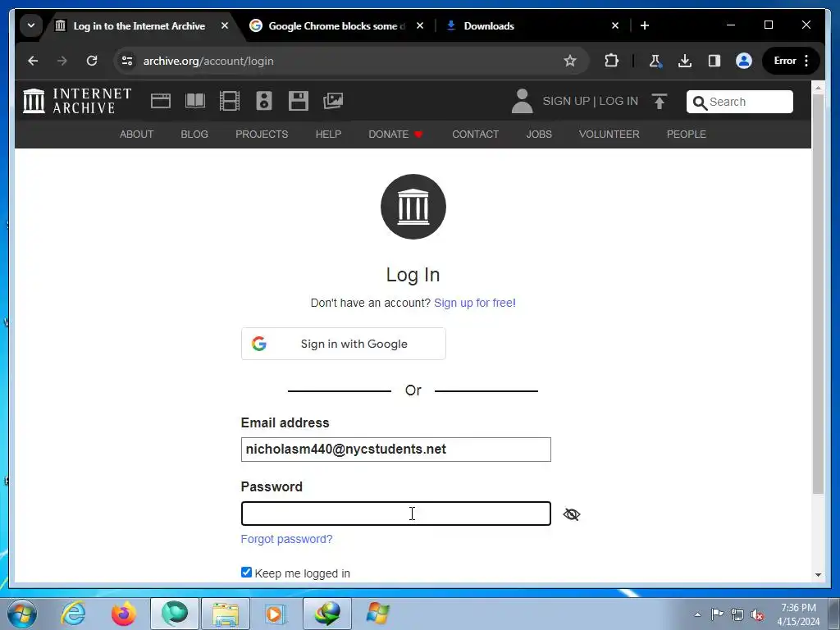Click scrollbar up arrow
This screenshot has width=840, height=630.
point(818,87)
